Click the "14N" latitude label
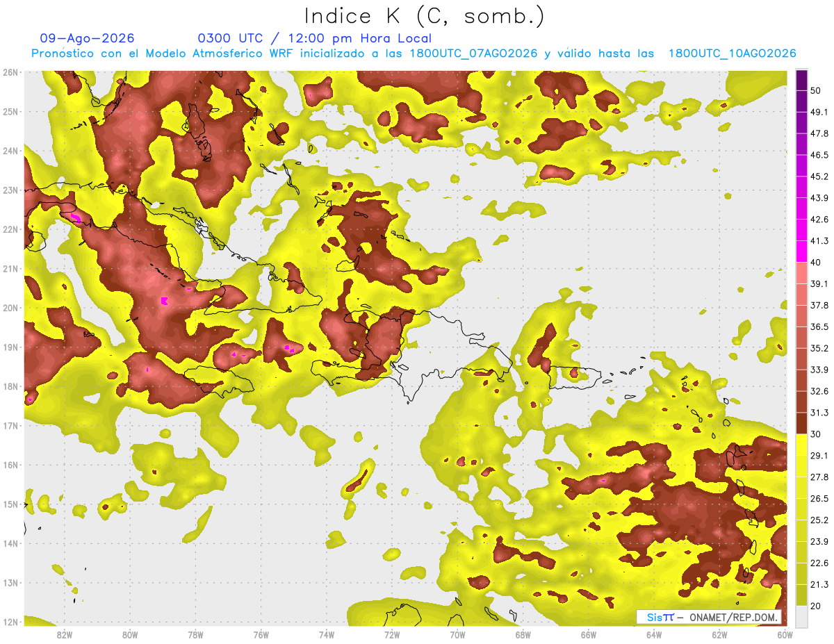Viewport: 834px width, 644px height. (x=10, y=544)
